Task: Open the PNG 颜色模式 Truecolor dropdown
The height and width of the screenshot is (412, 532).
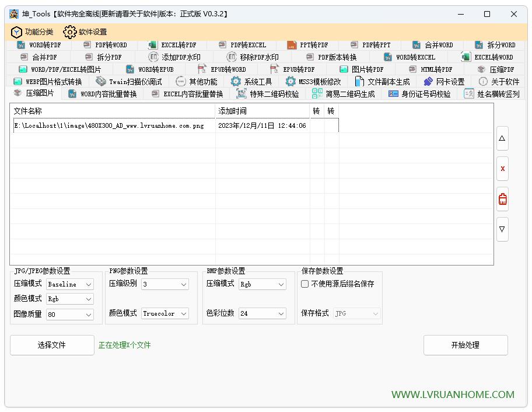Action: (x=165, y=313)
